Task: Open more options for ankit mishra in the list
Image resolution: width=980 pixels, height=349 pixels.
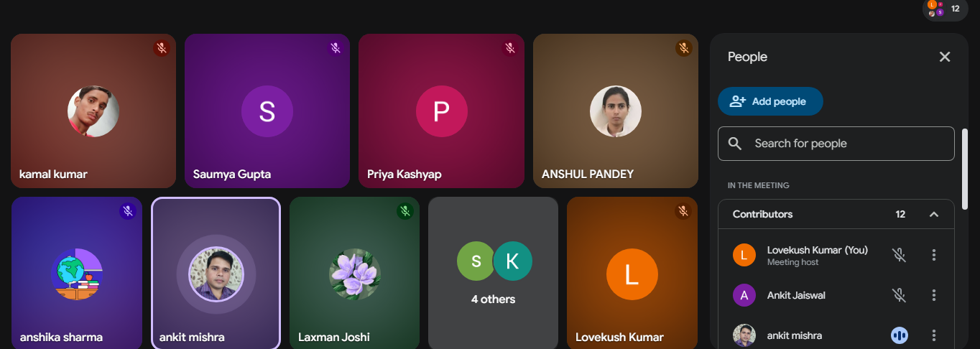Action: [x=934, y=335]
